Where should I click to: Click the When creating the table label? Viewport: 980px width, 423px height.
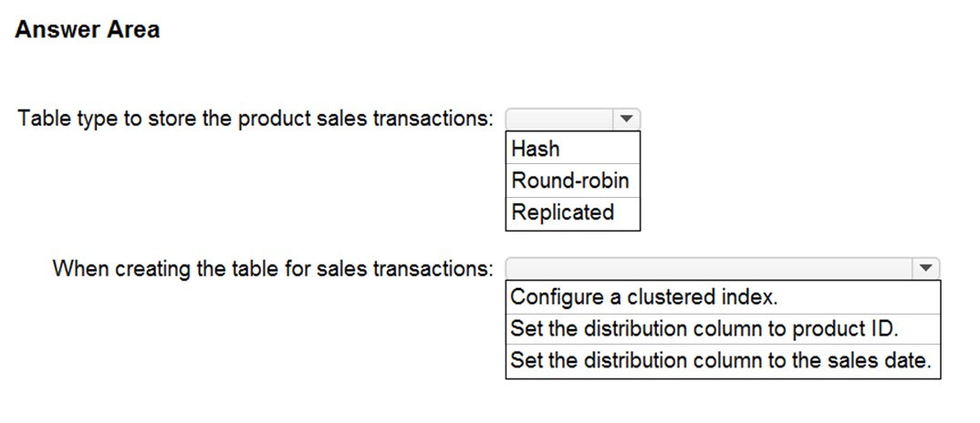[274, 269]
